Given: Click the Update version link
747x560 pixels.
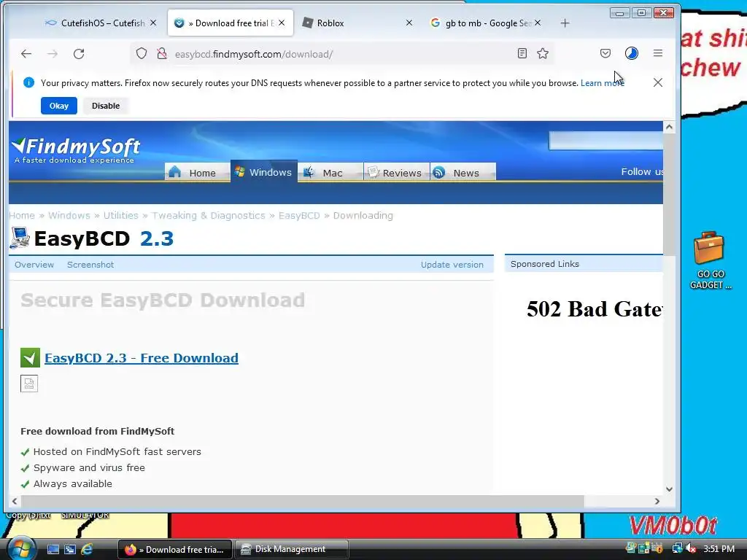Looking at the screenshot, I should (x=452, y=265).
